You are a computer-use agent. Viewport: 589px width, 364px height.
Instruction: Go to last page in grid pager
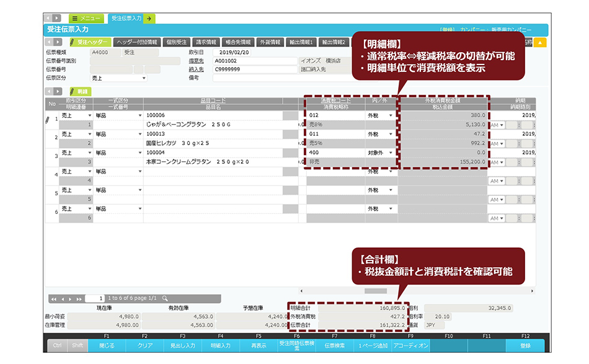[x=79, y=298]
